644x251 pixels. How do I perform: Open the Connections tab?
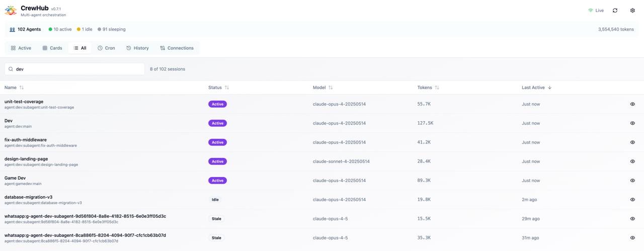pyautogui.click(x=177, y=48)
